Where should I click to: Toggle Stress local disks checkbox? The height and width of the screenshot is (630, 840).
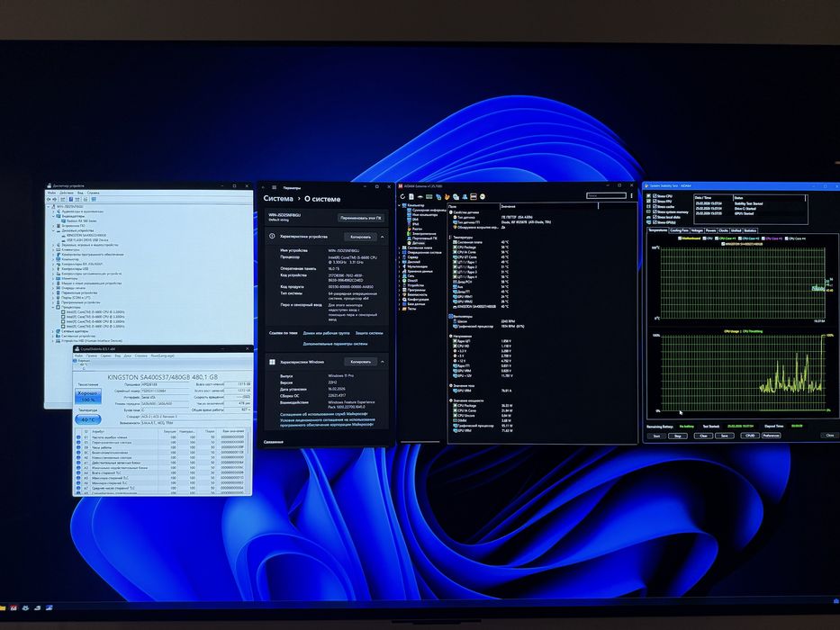tap(655, 217)
